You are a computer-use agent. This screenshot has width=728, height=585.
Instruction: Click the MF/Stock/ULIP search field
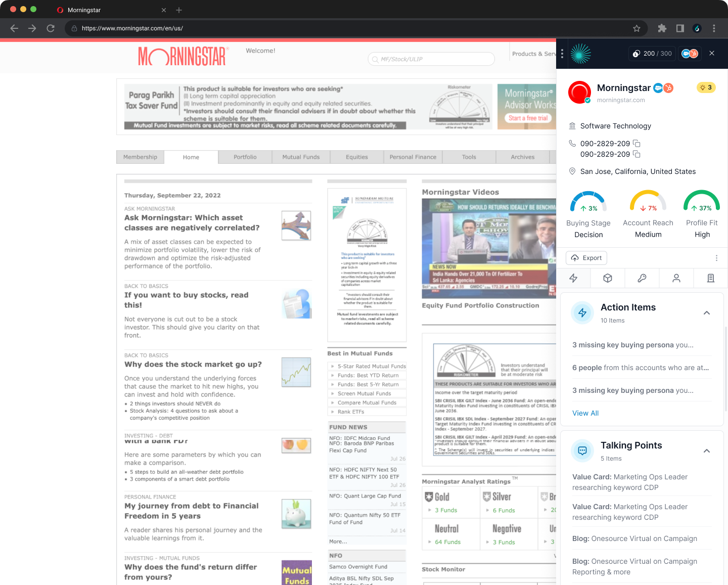click(x=431, y=59)
